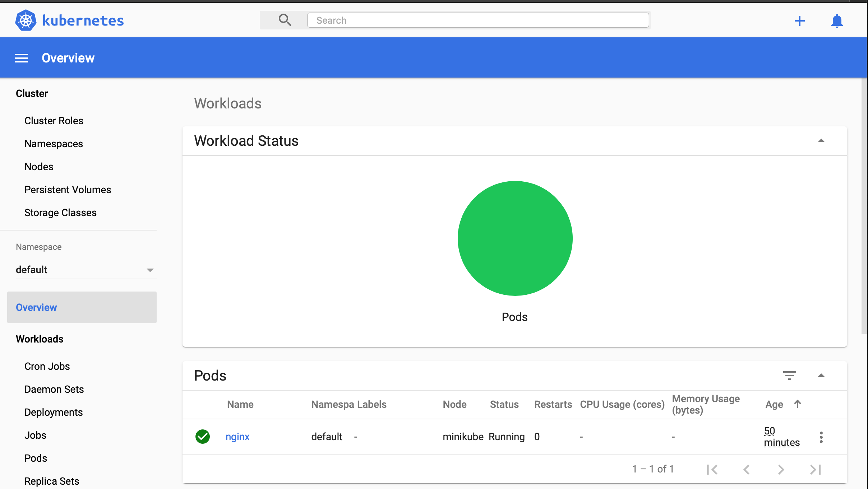868x489 pixels.
Task: Click the nginx pod status checkmark
Action: click(202, 437)
